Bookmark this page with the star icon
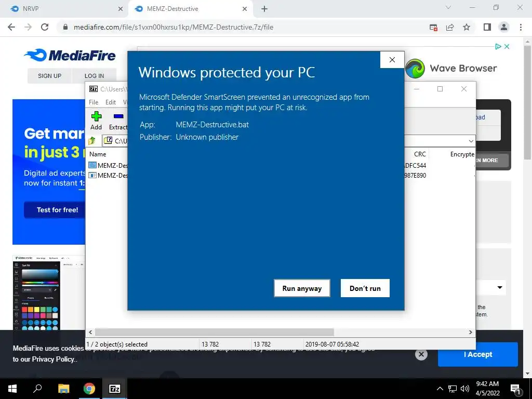The height and width of the screenshot is (399, 532). click(467, 27)
